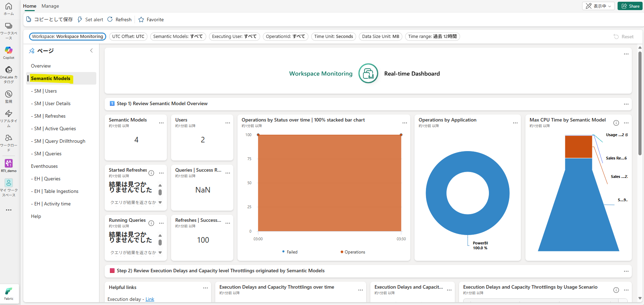Open the Execution delay Link

(150, 299)
